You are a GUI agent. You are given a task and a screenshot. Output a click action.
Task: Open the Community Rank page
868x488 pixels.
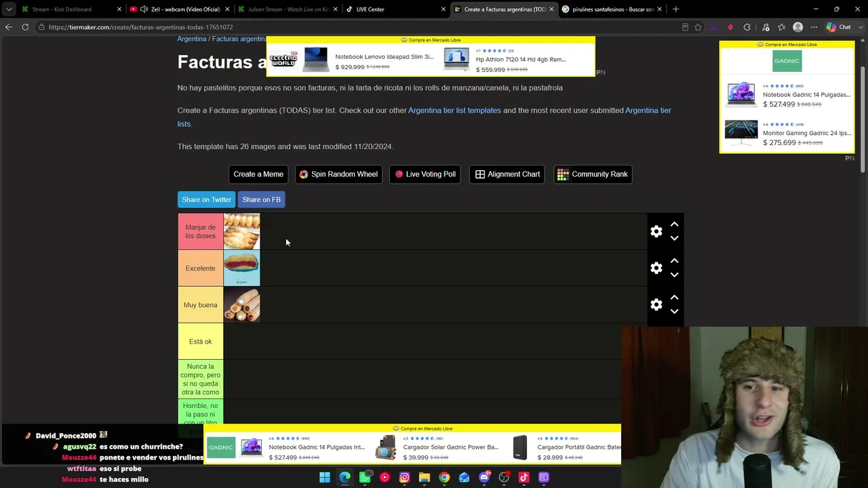click(x=593, y=174)
